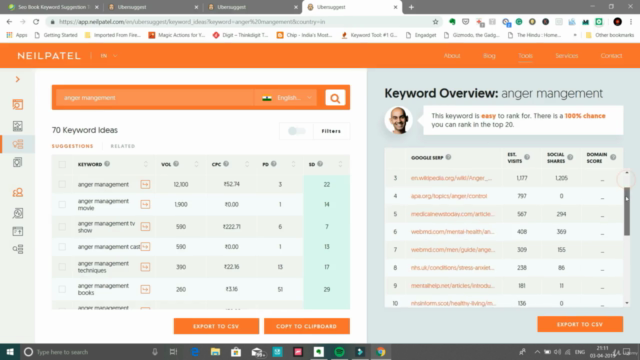Open the en.wikipedia.org SERP link
The width and height of the screenshot is (640, 360).
[x=451, y=178]
